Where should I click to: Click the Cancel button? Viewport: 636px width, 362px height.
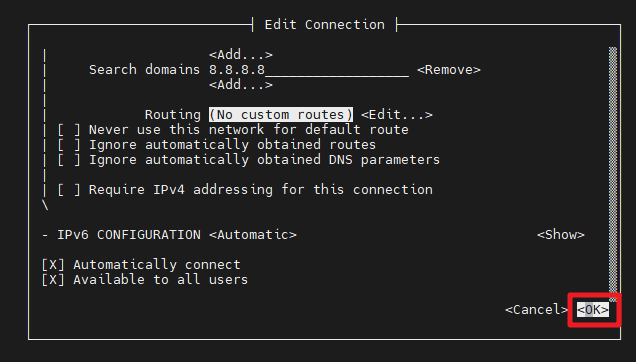(x=536, y=310)
